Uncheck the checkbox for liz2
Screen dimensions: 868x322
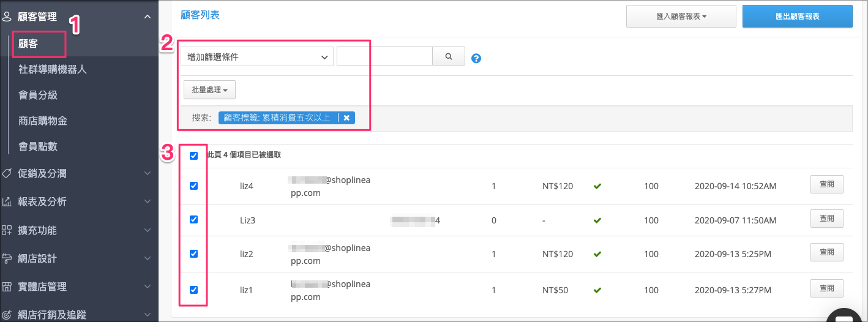pyautogui.click(x=194, y=253)
